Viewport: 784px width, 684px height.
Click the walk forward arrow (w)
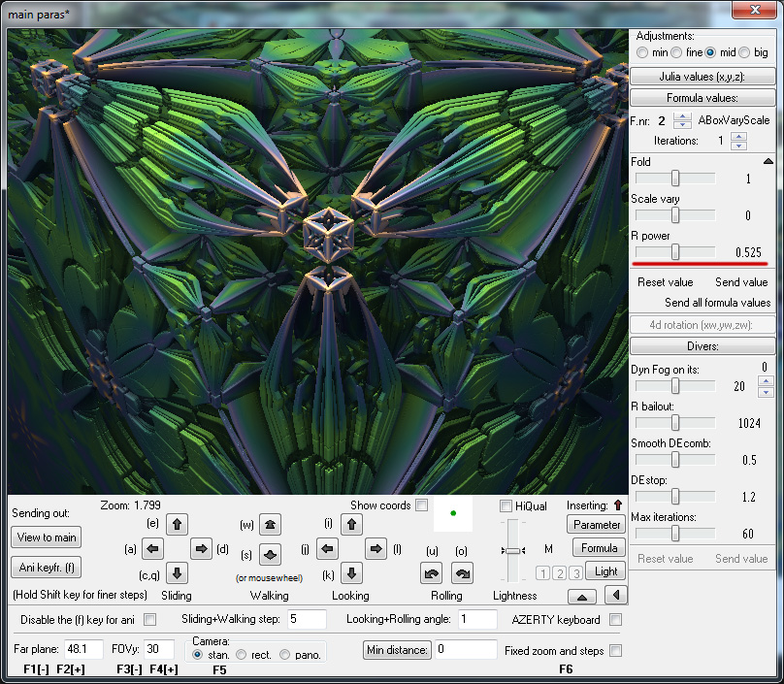coord(271,524)
